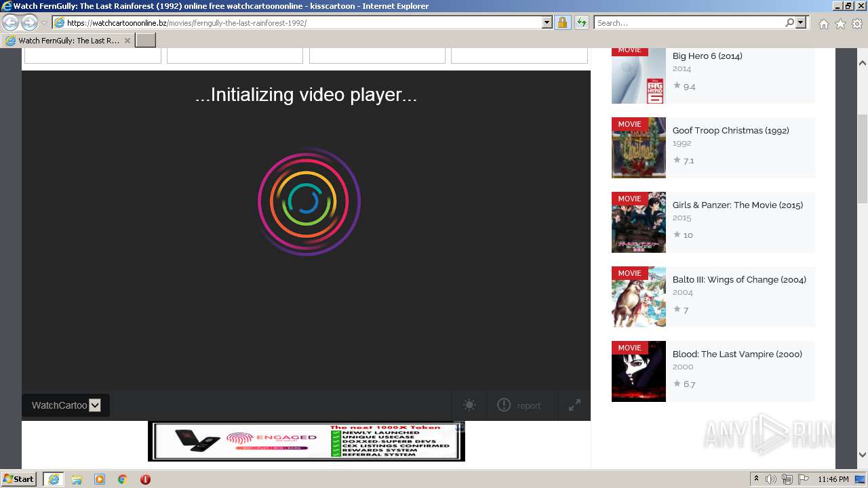This screenshot has height=488, width=868.
Task: Click the vertical scrollbar thumb
Action: point(863,159)
